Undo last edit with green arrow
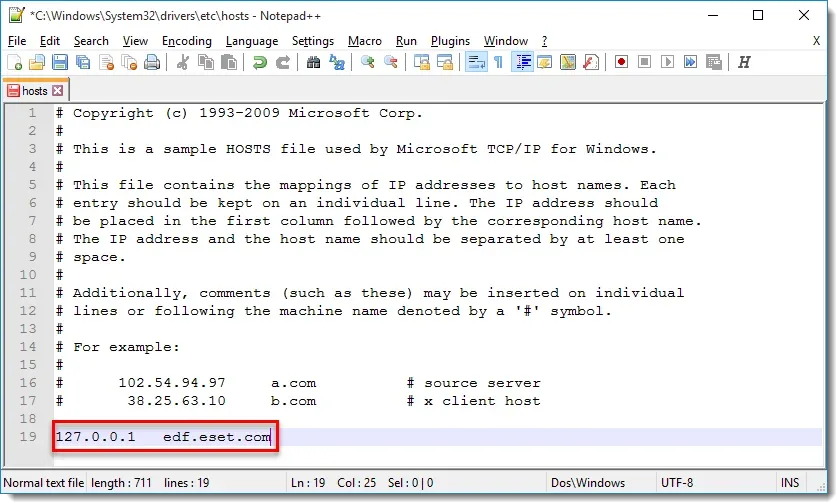Screen dimensions: 837x503 pos(259,62)
